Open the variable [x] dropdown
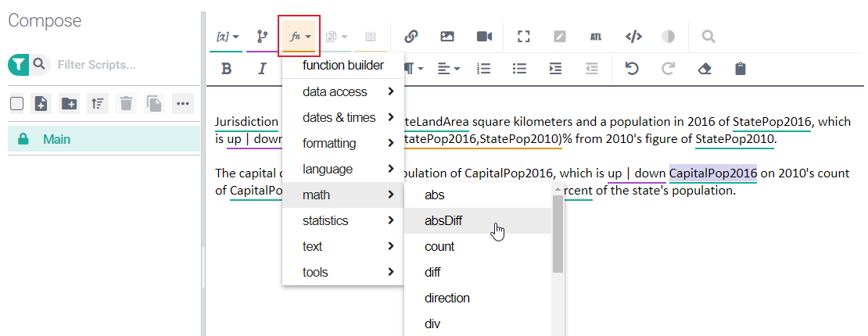The height and width of the screenshot is (336, 868). tap(228, 37)
